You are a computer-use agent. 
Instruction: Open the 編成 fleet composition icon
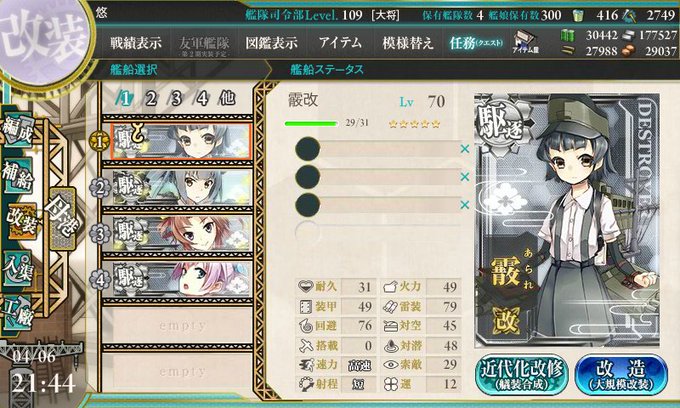pyautogui.click(x=18, y=132)
